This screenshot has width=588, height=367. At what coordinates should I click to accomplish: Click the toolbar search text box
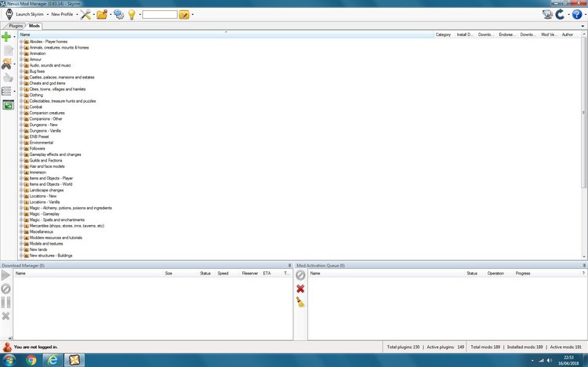pos(160,15)
